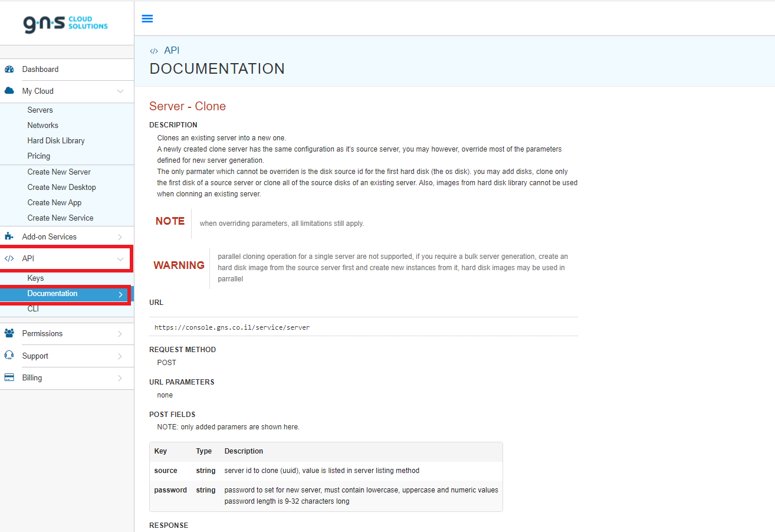Click the Permissions users icon
Screen dimensions: 775x532
coord(9,333)
